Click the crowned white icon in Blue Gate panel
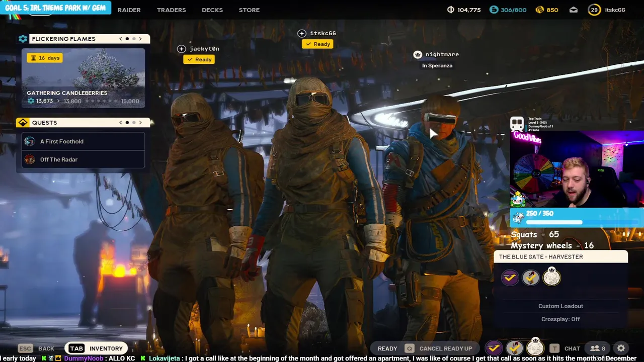The image size is (644, 362). pyautogui.click(x=552, y=277)
